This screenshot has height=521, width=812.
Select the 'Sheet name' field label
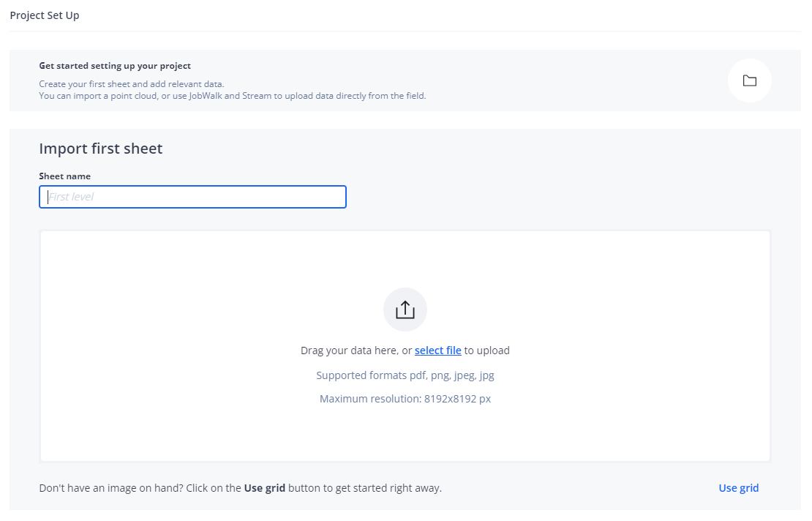point(65,176)
